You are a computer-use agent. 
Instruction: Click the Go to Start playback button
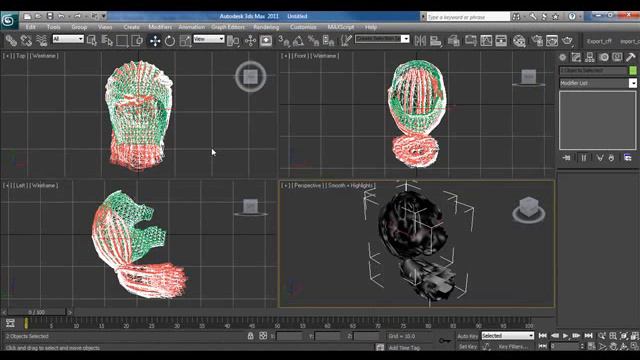click(x=542, y=336)
